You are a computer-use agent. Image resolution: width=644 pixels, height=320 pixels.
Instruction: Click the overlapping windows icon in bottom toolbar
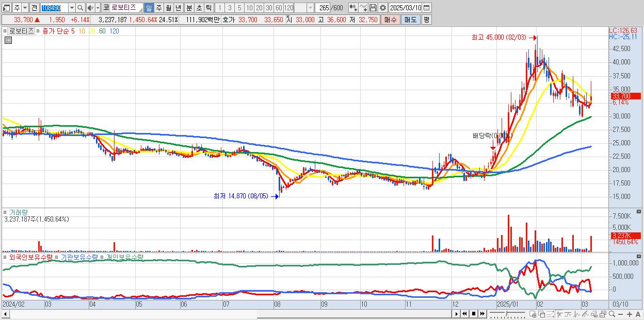[542, 314]
